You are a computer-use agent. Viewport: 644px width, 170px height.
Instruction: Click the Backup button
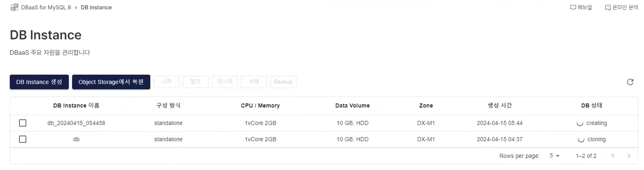coord(283,82)
